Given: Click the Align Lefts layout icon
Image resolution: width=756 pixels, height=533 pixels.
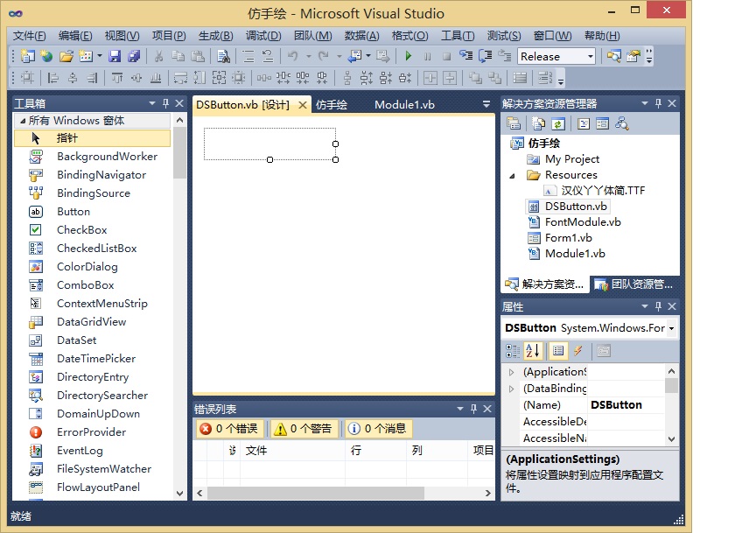Looking at the screenshot, I should [x=52, y=78].
